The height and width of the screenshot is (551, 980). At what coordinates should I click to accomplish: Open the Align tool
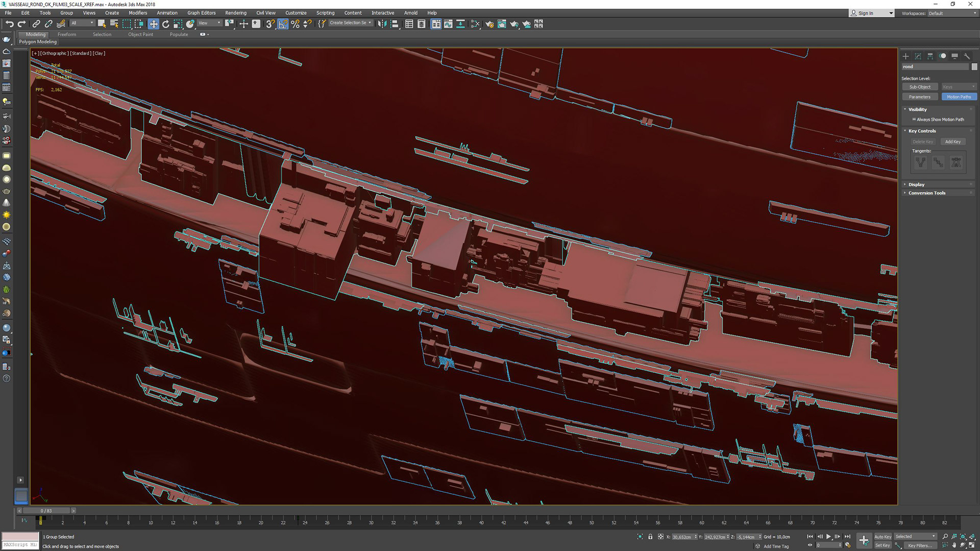click(395, 23)
